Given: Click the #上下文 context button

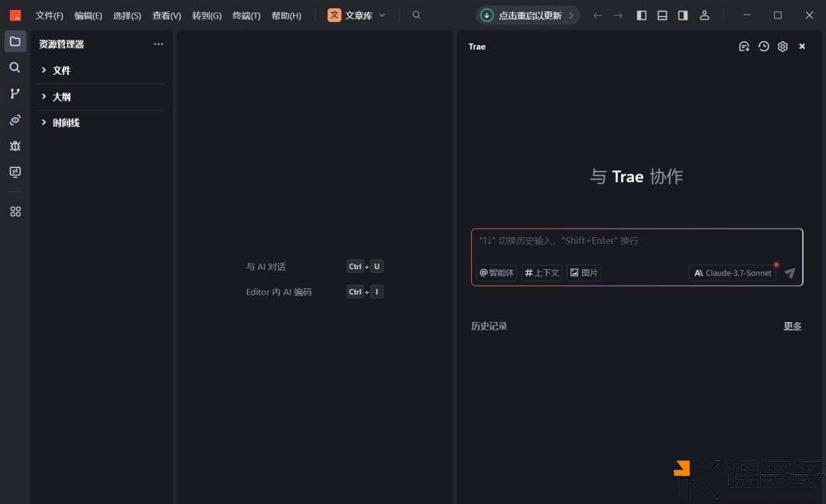Looking at the screenshot, I should point(541,273).
